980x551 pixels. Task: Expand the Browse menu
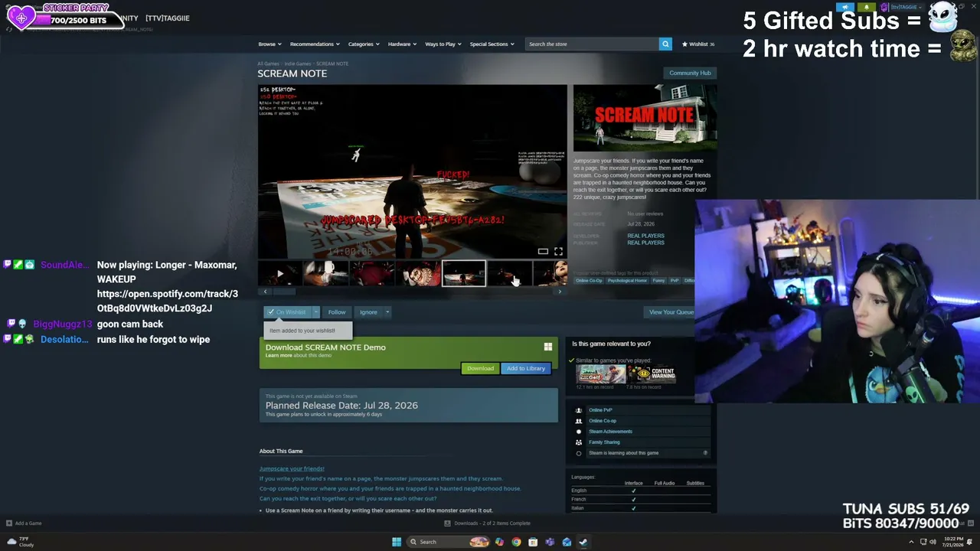coord(269,44)
